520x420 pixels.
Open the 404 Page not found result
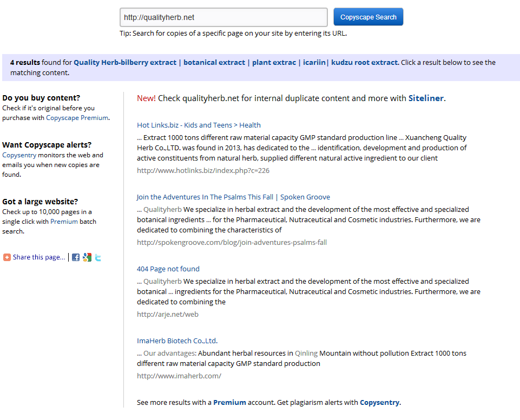(x=168, y=269)
